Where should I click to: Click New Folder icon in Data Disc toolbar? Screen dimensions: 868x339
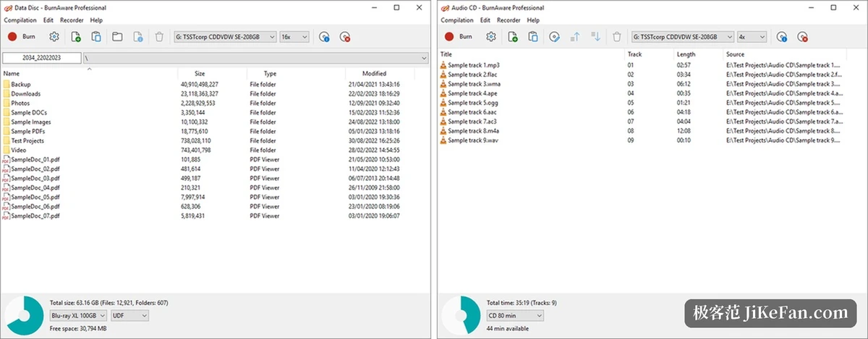[x=118, y=36]
